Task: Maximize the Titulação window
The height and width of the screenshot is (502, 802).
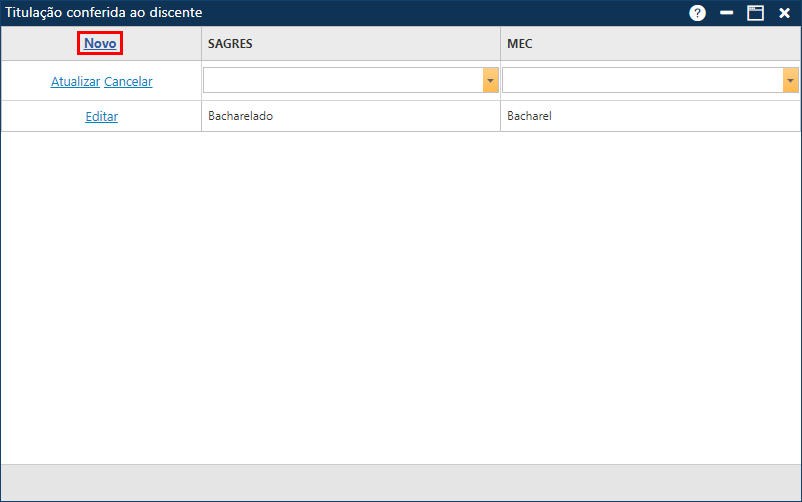Action: coord(755,13)
